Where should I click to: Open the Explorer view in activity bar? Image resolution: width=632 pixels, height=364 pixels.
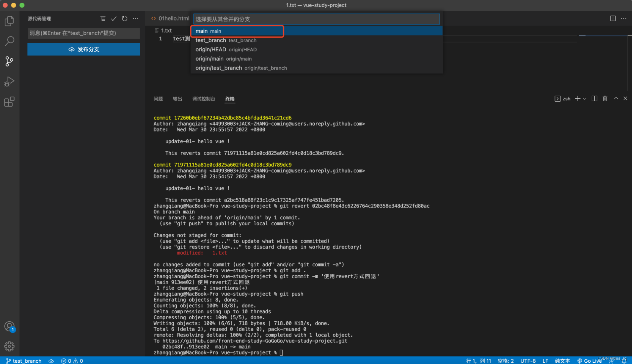click(9, 21)
